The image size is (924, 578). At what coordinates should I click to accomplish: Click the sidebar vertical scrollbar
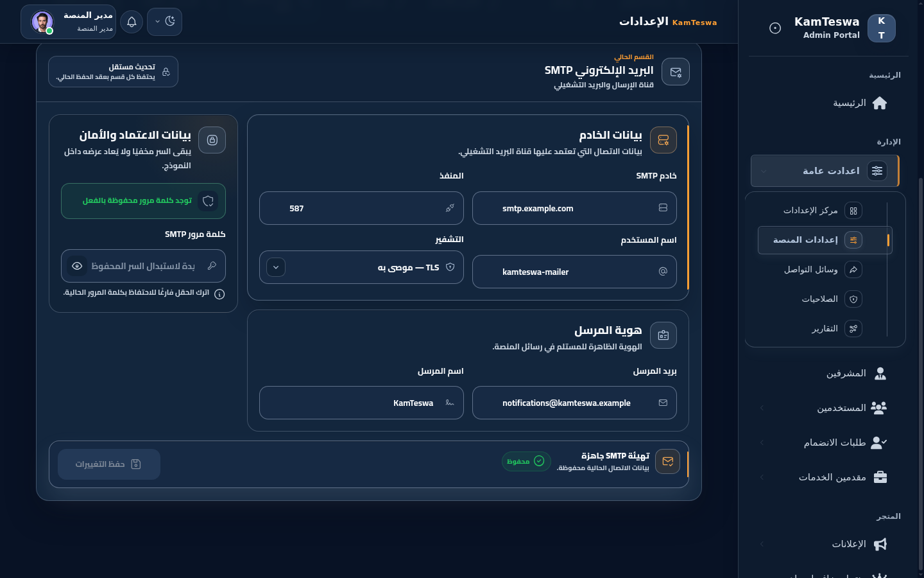click(921, 374)
